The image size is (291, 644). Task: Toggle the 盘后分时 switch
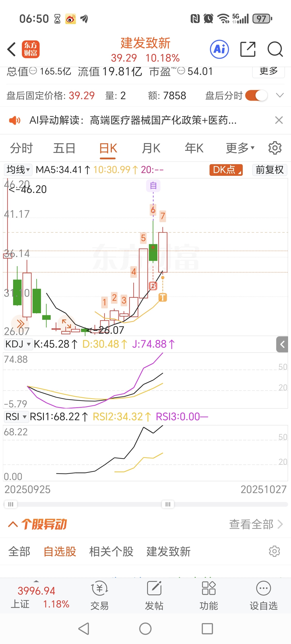[x=256, y=95]
